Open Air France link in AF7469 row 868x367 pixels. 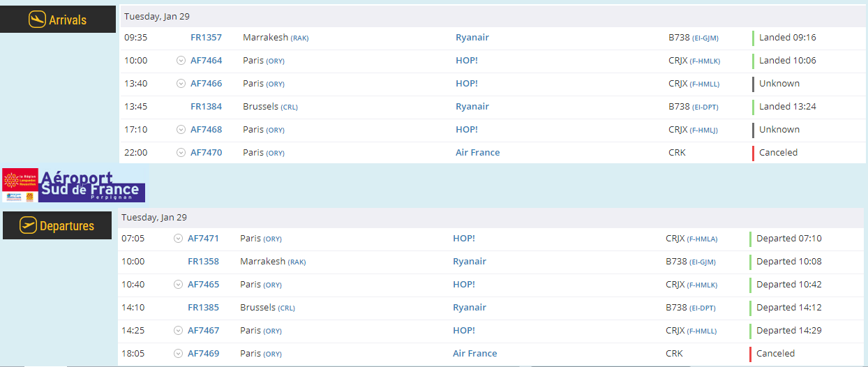475,354
